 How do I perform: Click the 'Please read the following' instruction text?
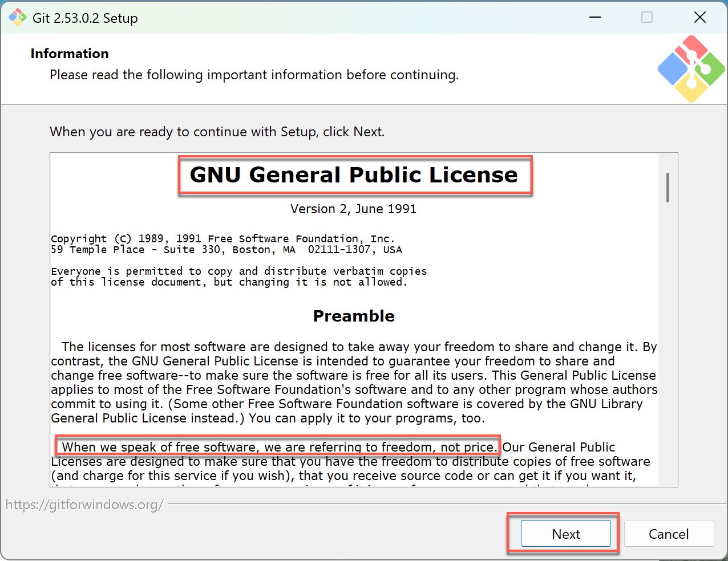254,75
